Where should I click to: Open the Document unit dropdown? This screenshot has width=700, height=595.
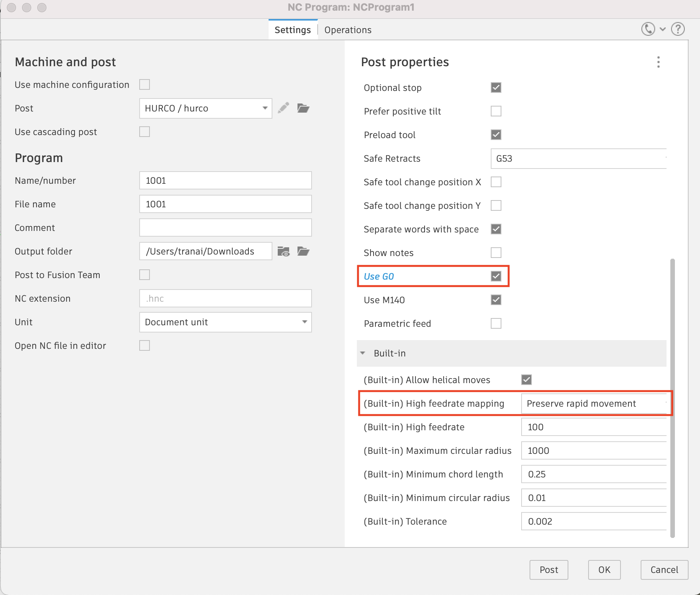point(225,322)
